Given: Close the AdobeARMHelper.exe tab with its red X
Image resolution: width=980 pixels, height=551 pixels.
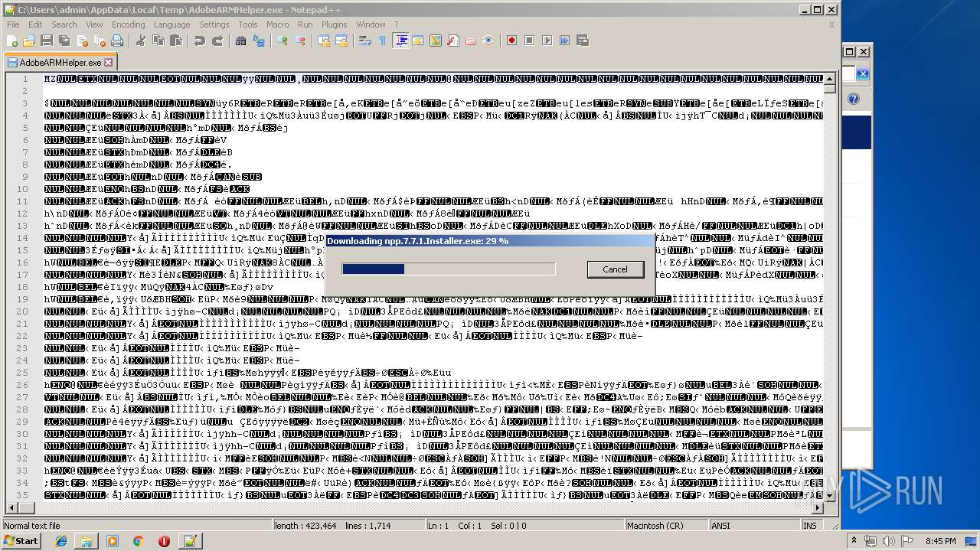Looking at the screenshot, I should pyautogui.click(x=108, y=63).
